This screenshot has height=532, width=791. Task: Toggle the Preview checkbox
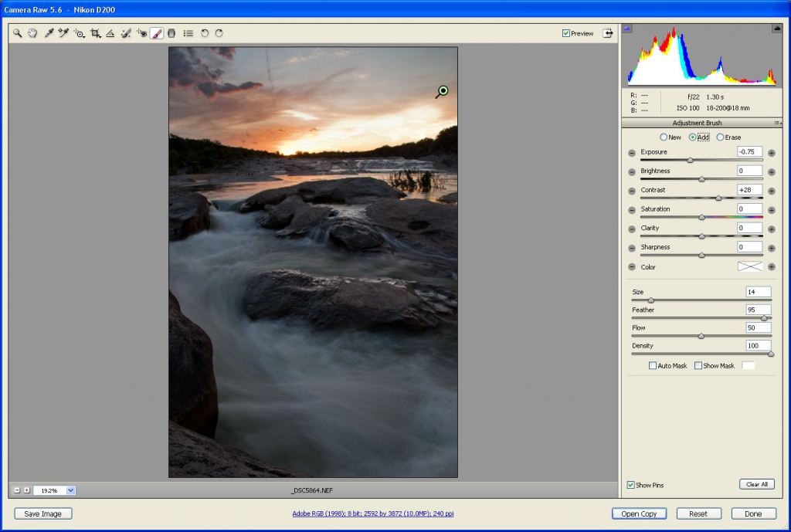click(566, 33)
